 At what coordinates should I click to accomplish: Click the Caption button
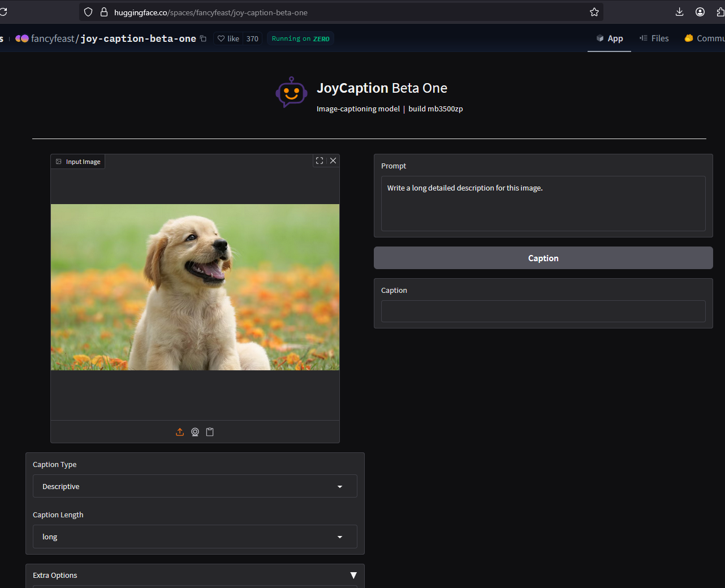click(x=543, y=258)
